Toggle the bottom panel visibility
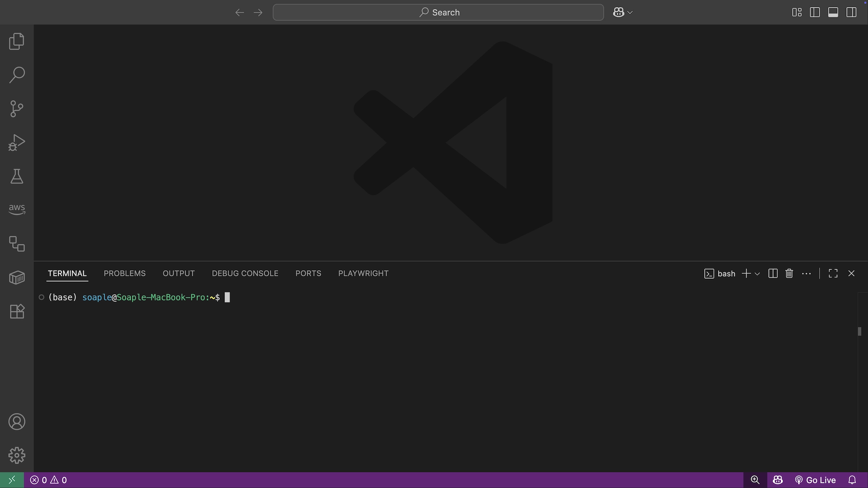Viewport: 868px width, 488px height. pyautogui.click(x=833, y=12)
